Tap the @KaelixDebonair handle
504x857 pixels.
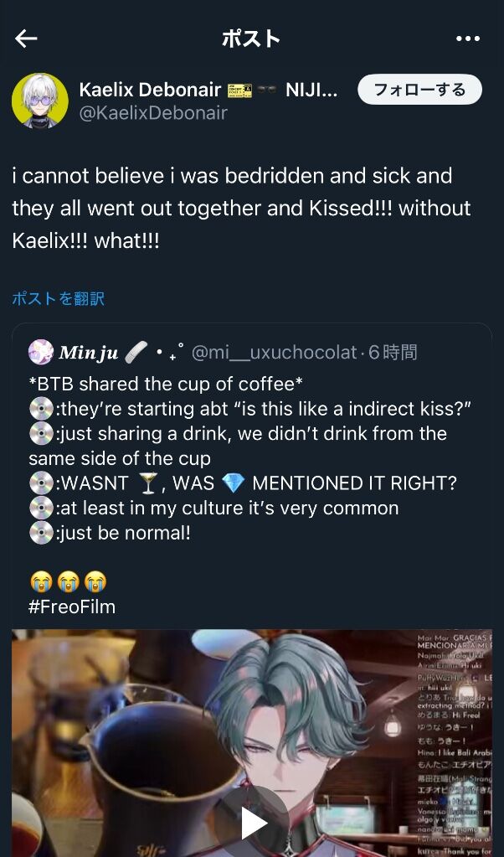point(153,113)
